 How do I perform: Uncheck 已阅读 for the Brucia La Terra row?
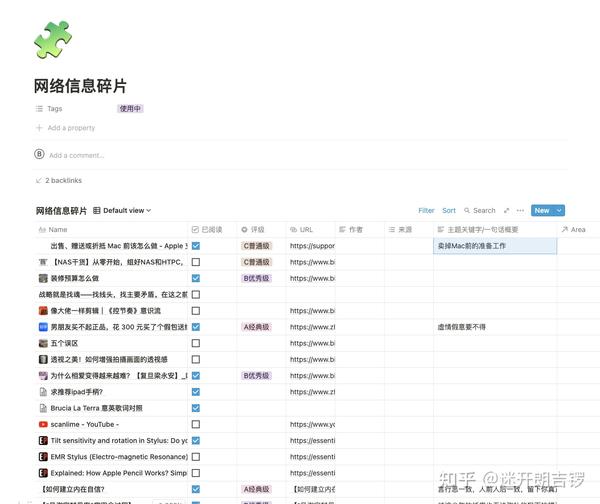coord(196,408)
